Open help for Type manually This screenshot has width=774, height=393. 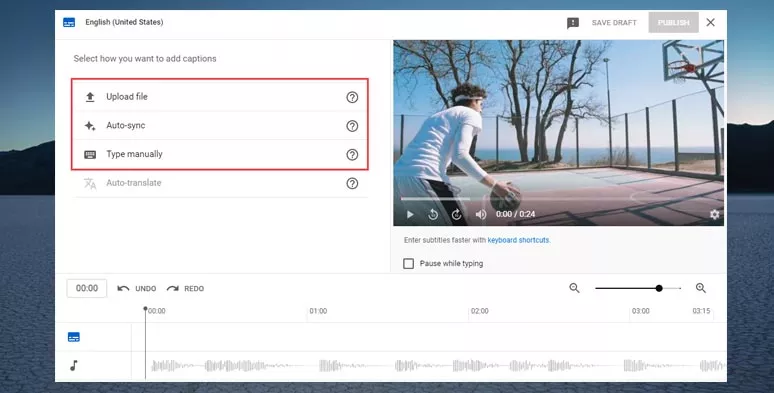352,155
